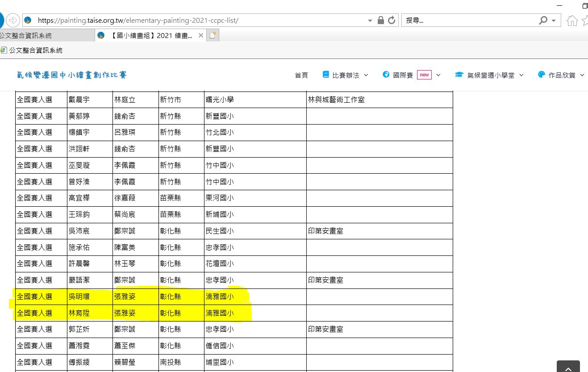Click the 氣候變遷國中小繪畫創作比賽 site logo
The width and height of the screenshot is (588, 372).
click(72, 75)
